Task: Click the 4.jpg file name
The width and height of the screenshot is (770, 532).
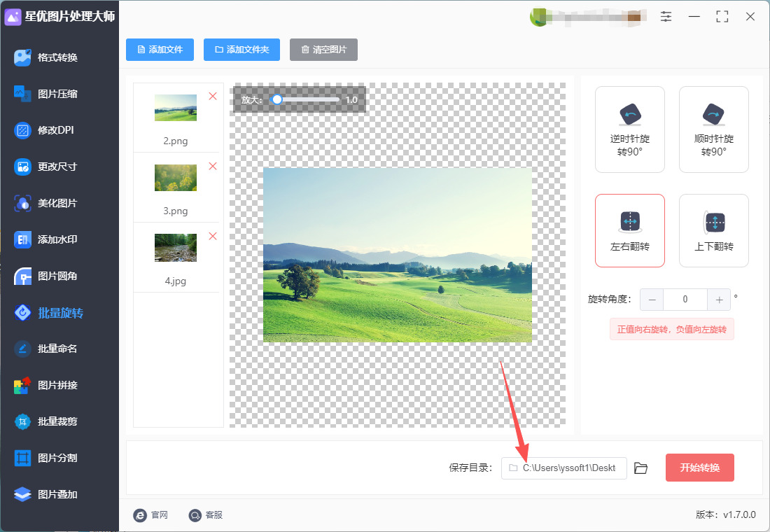Action: point(175,281)
